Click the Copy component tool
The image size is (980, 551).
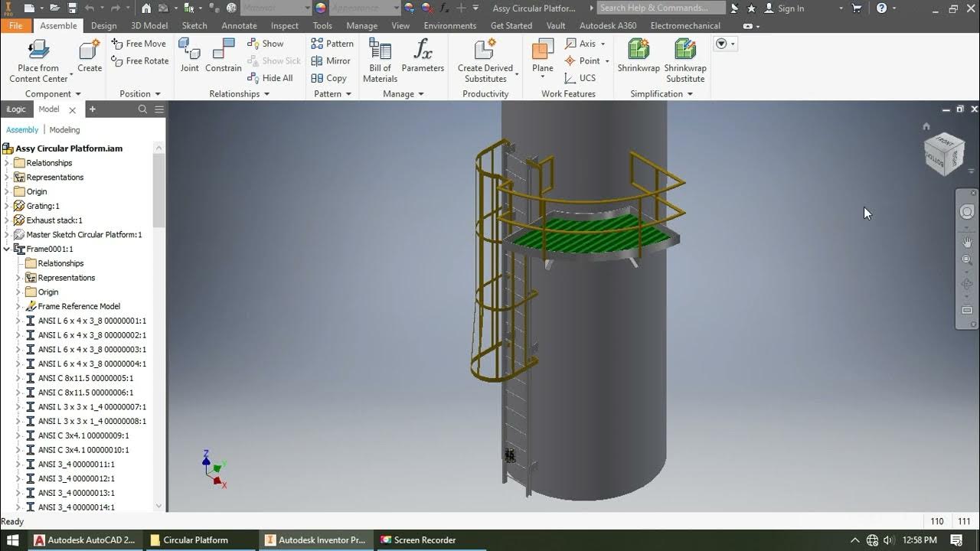[x=329, y=78]
